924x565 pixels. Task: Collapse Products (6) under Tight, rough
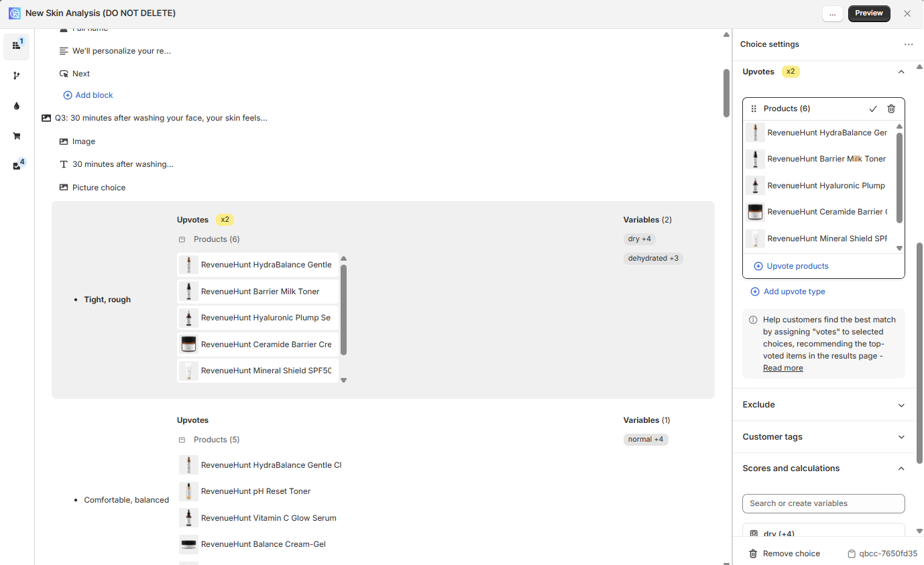182,239
